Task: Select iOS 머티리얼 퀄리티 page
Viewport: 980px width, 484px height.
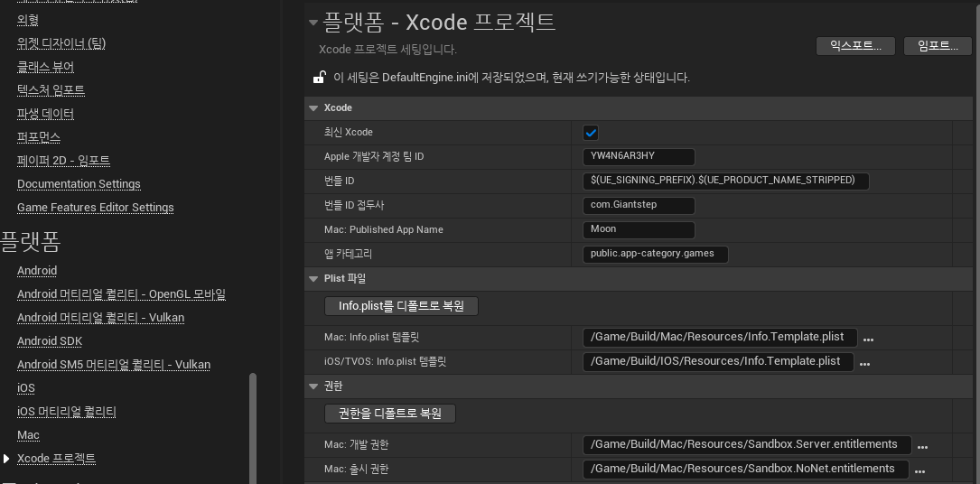Action: point(66,412)
